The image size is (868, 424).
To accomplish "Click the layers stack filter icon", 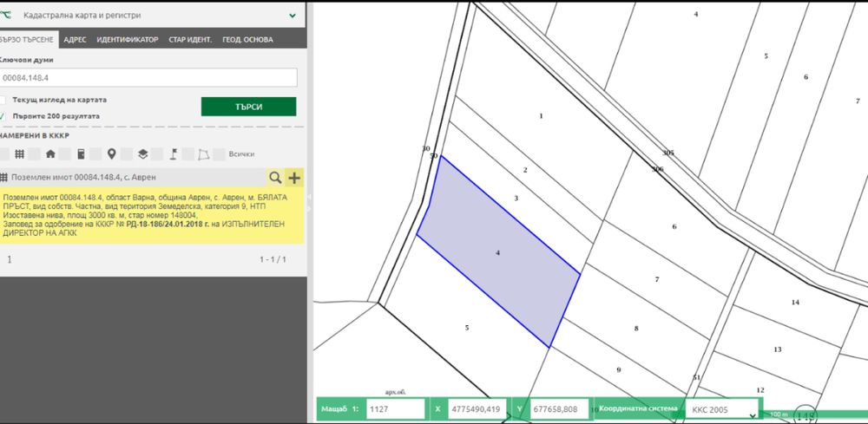I will point(143,154).
